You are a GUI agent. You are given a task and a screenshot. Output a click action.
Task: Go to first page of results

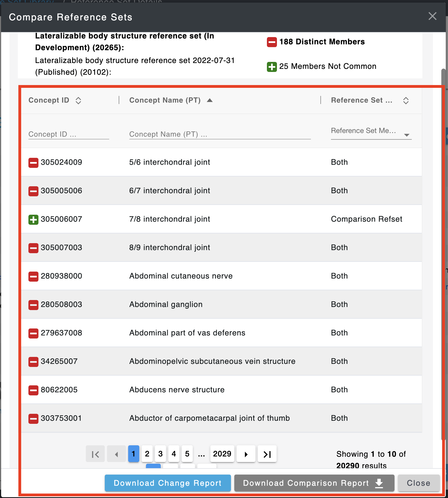95,454
